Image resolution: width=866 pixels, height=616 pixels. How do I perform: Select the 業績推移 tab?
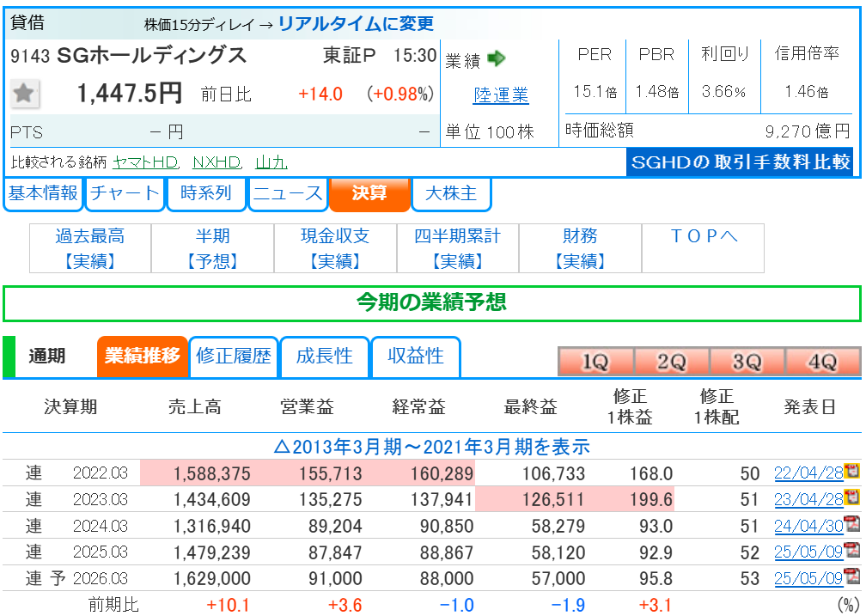click(x=143, y=357)
